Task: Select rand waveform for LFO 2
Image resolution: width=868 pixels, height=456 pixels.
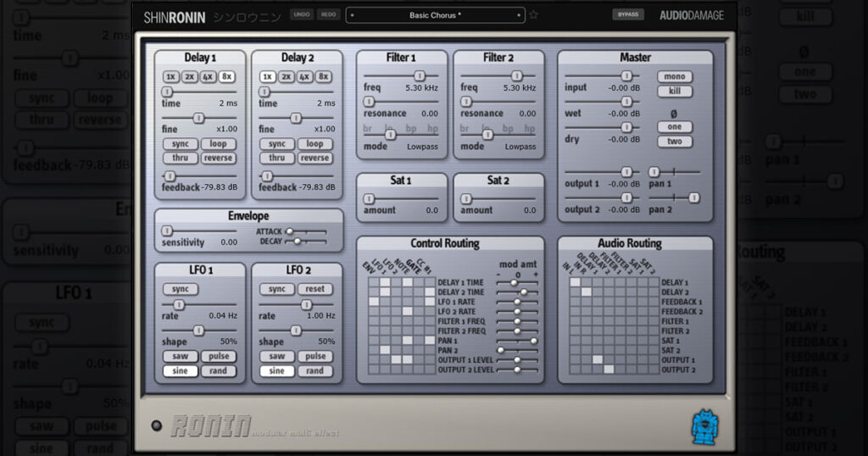Action: point(314,370)
